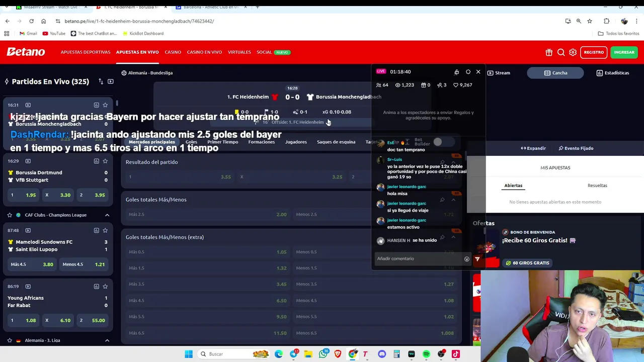Select Resueltas bets tab
This screenshot has width=644, height=362.
click(x=597, y=186)
